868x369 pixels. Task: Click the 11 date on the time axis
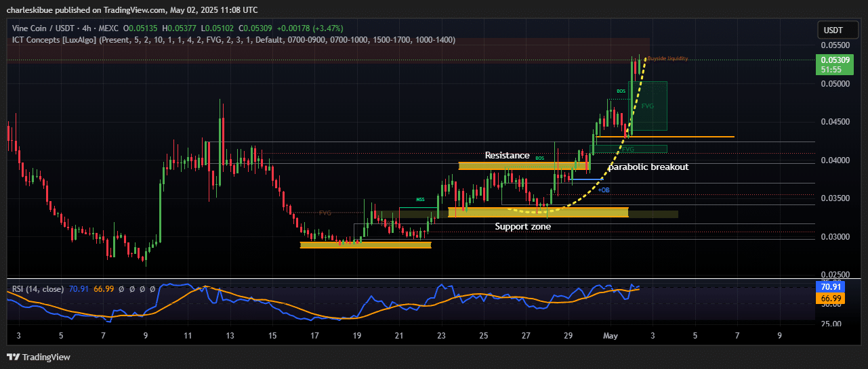tap(188, 336)
